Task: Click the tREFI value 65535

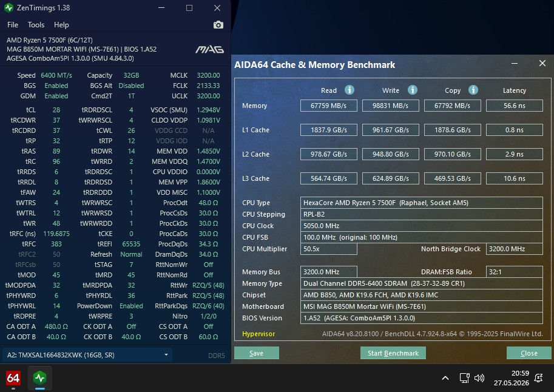Action: click(x=131, y=244)
